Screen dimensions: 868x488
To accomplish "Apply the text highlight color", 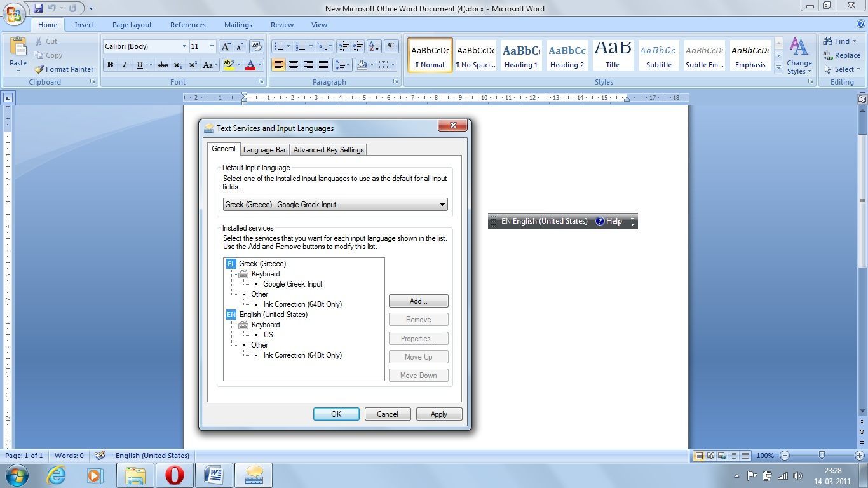I will [x=229, y=65].
